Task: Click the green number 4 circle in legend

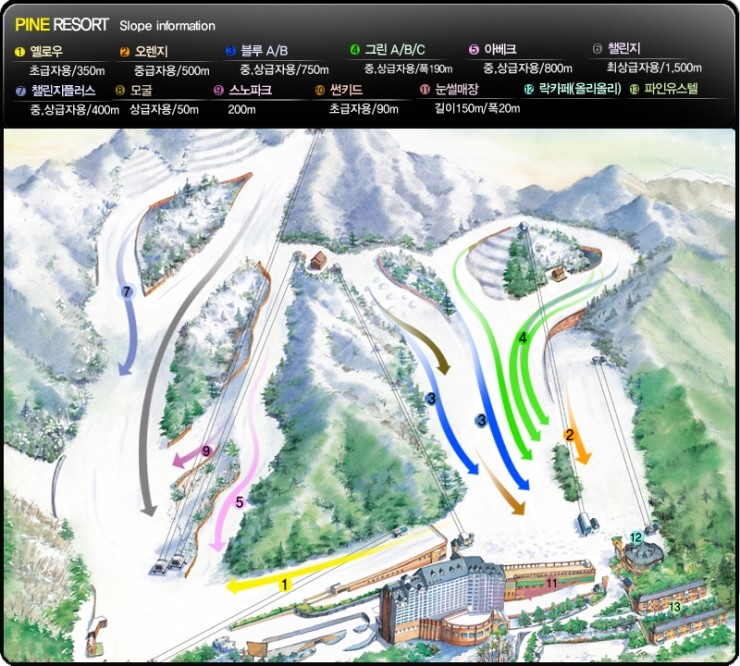Action: click(355, 49)
